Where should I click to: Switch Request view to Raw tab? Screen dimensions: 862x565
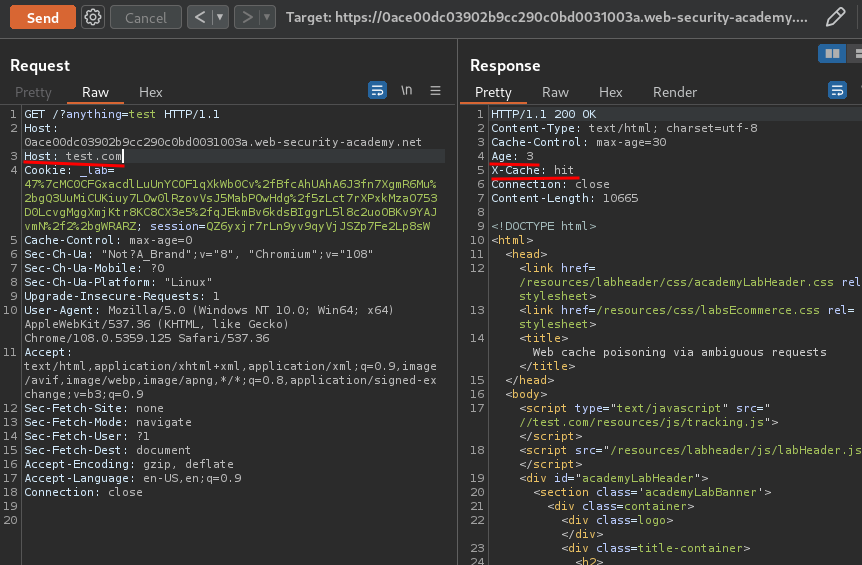(95, 92)
